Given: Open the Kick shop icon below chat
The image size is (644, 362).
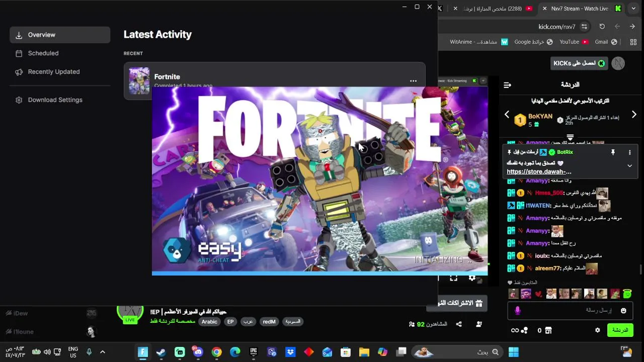Looking at the screenshot, I should [x=548, y=330].
